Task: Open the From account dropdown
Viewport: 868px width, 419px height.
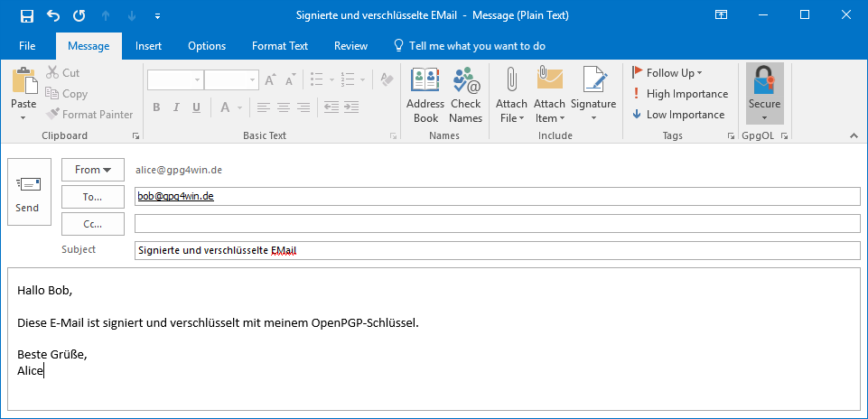Action: click(93, 170)
